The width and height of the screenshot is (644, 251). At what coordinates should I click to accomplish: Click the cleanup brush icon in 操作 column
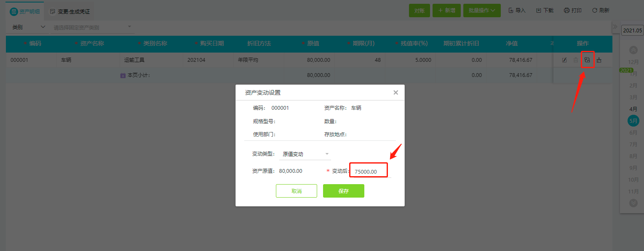point(599,60)
